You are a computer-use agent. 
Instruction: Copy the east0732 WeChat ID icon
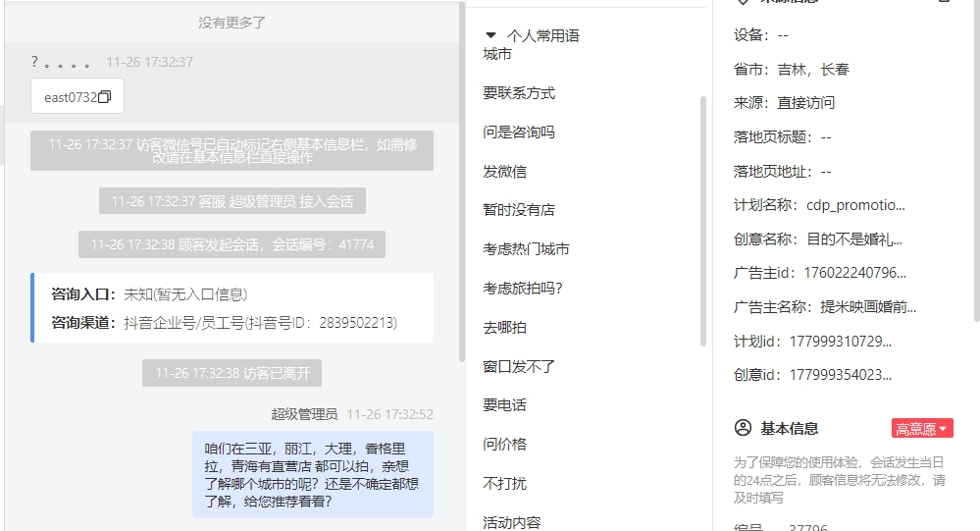[105, 97]
